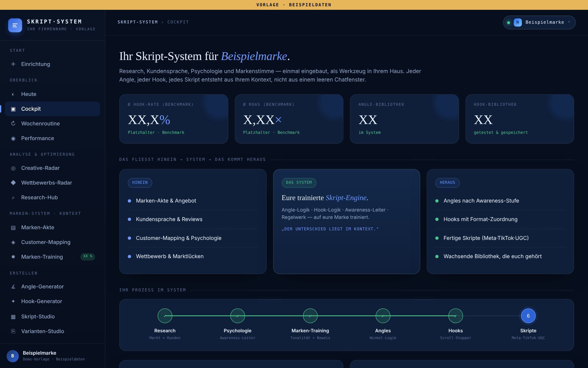Click the COCKPIT breadcrumb
Screen dimensions: 588x368
point(178,22)
